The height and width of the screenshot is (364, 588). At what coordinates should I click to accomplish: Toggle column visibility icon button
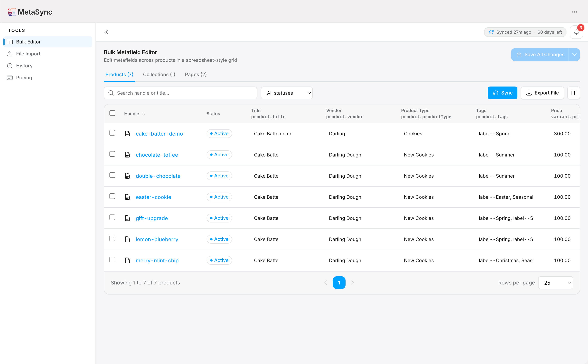pyautogui.click(x=573, y=93)
